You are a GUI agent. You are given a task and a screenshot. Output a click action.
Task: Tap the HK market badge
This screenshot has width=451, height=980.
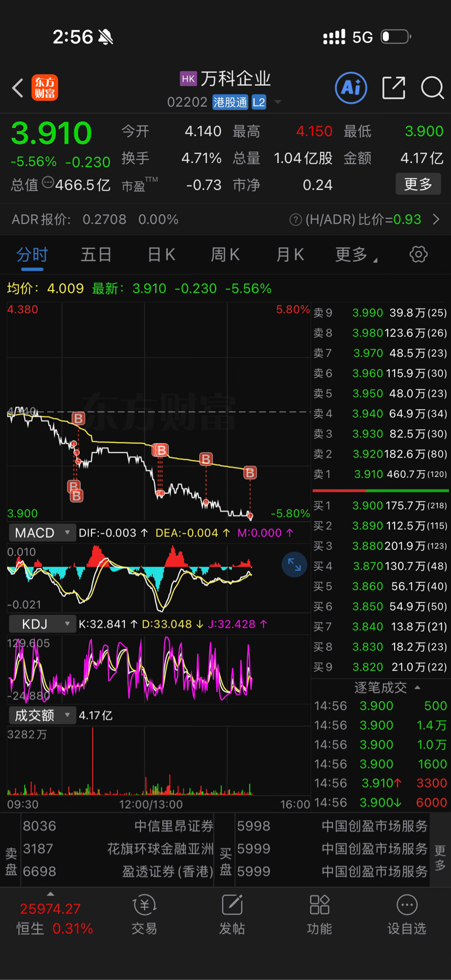pos(188,79)
